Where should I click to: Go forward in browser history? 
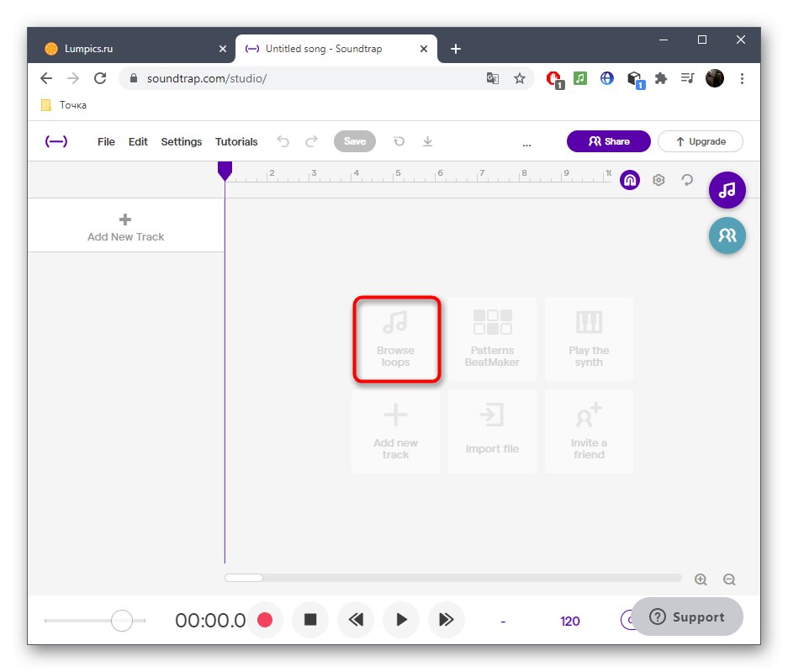(x=73, y=78)
